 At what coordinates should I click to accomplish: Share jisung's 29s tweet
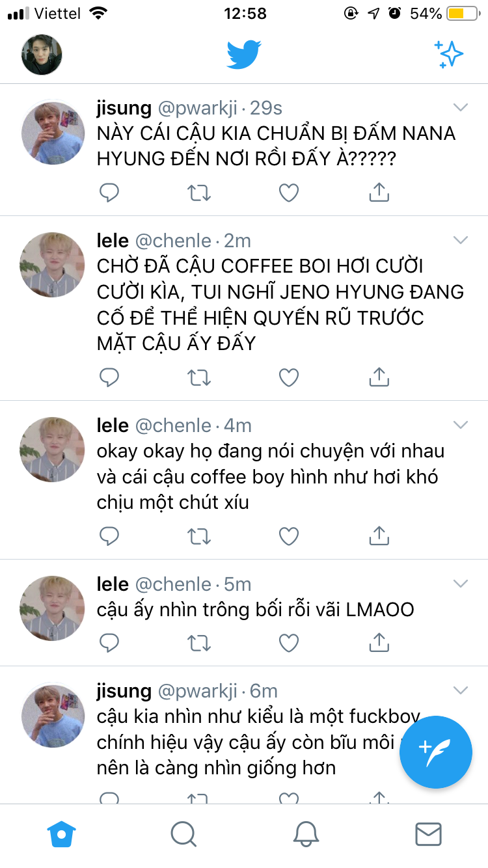tap(379, 192)
